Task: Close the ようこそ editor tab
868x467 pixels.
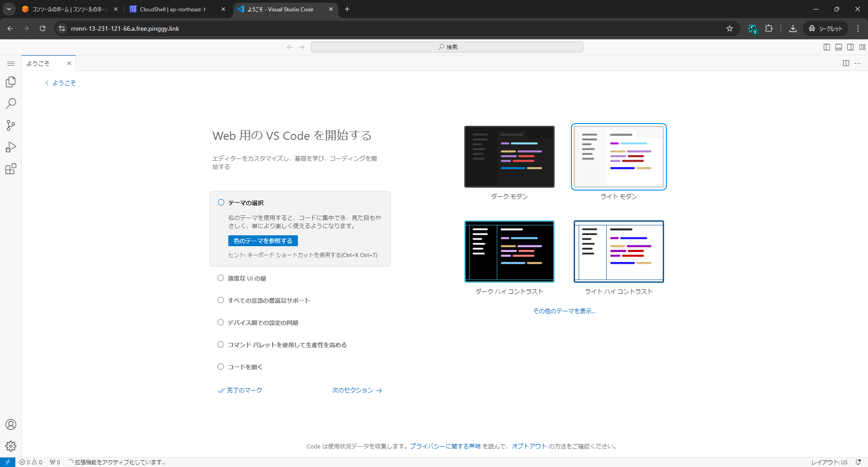Action: tap(69, 63)
